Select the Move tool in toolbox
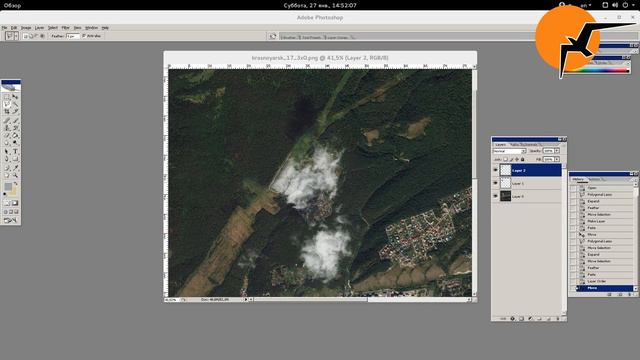Viewport: 640px width, 360px height. 16,97
